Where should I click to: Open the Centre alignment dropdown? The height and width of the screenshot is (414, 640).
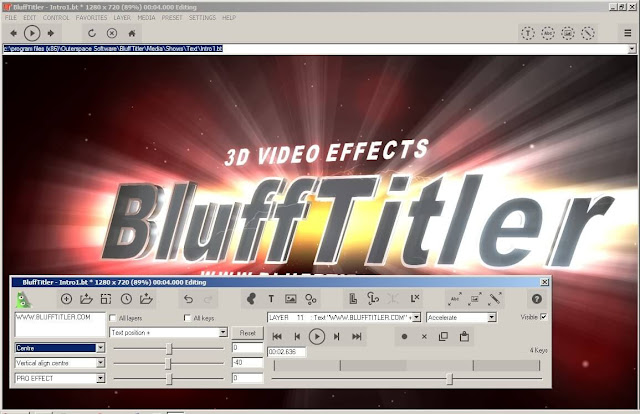coord(60,348)
